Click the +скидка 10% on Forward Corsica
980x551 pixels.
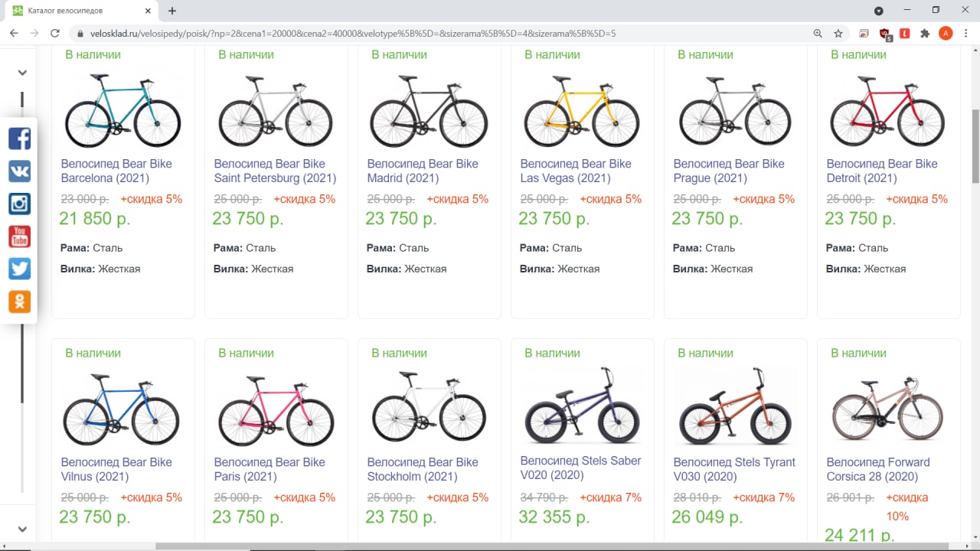pyautogui.click(x=907, y=507)
